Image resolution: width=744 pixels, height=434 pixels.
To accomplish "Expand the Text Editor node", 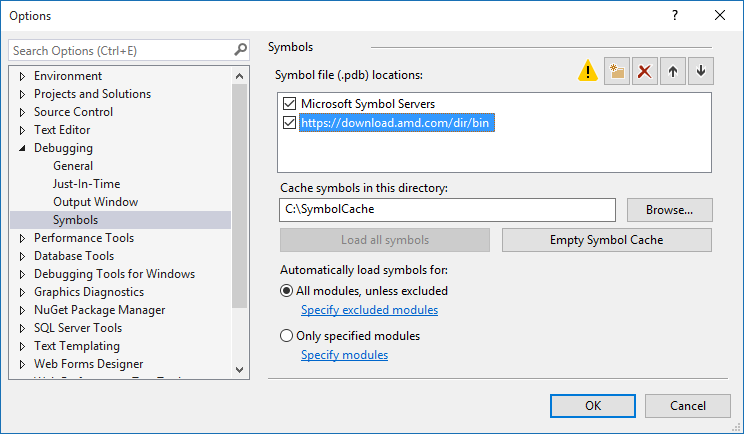I will [22, 130].
